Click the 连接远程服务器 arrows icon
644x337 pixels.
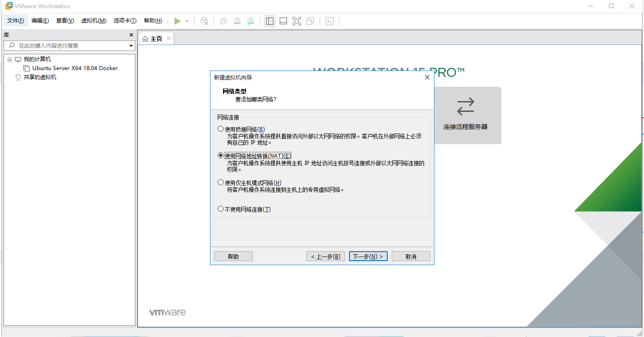tap(465, 106)
